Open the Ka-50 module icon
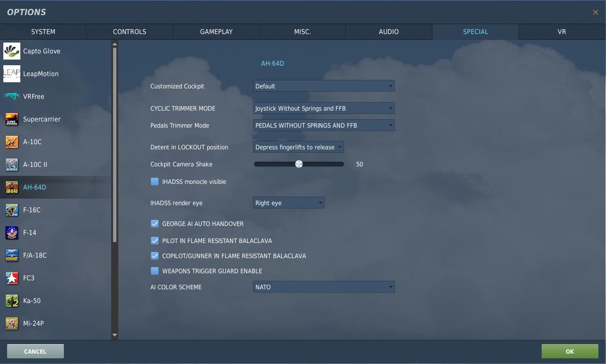This screenshot has height=364, width=606. pos(12,301)
